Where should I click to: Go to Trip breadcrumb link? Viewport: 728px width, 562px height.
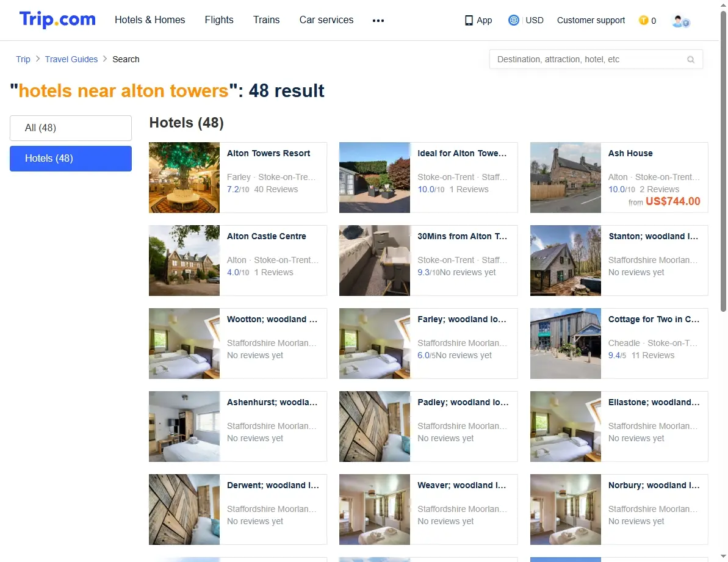click(x=23, y=59)
